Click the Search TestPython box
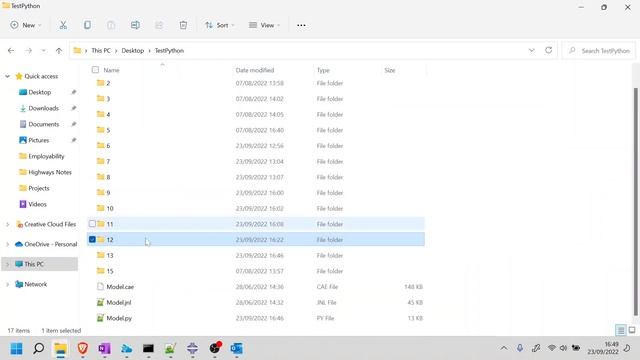 [x=599, y=51]
